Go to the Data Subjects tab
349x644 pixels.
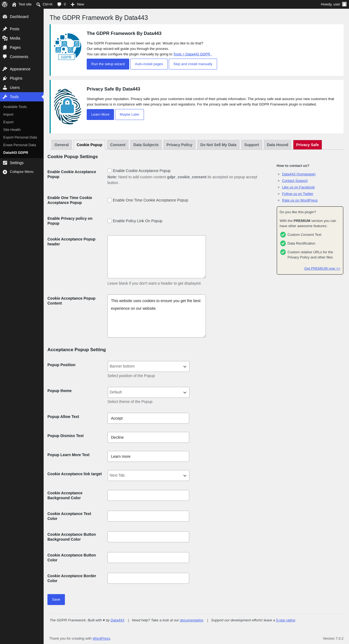146,145
